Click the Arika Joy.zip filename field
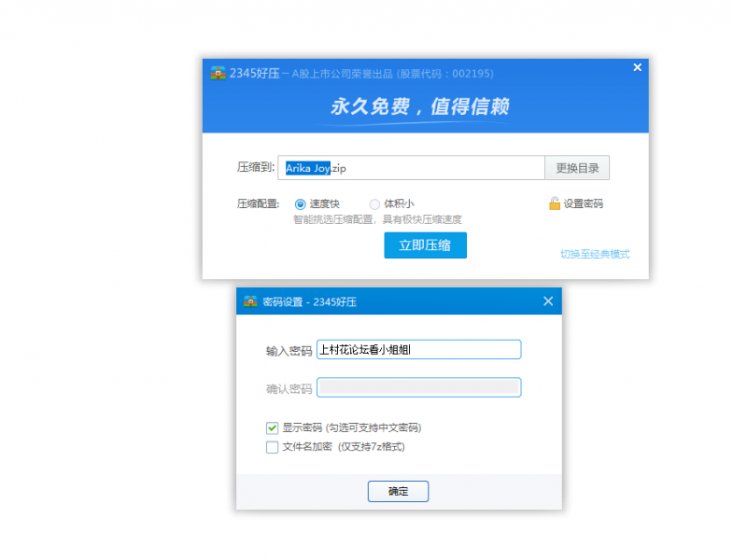The image size is (733, 560). point(411,168)
